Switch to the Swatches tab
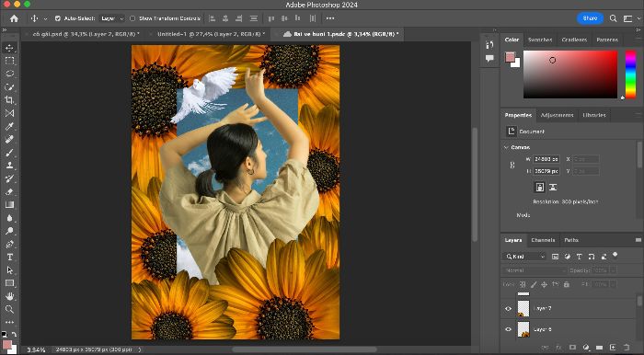 tap(540, 40)
